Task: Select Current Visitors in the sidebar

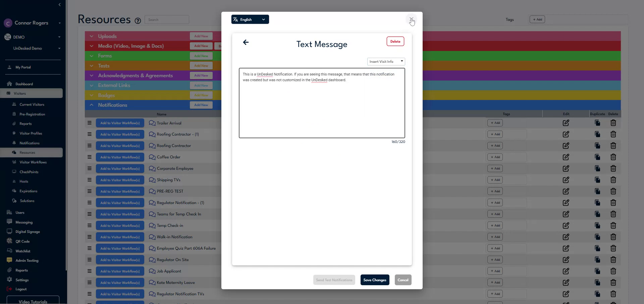Action: [x=32, y=104]
